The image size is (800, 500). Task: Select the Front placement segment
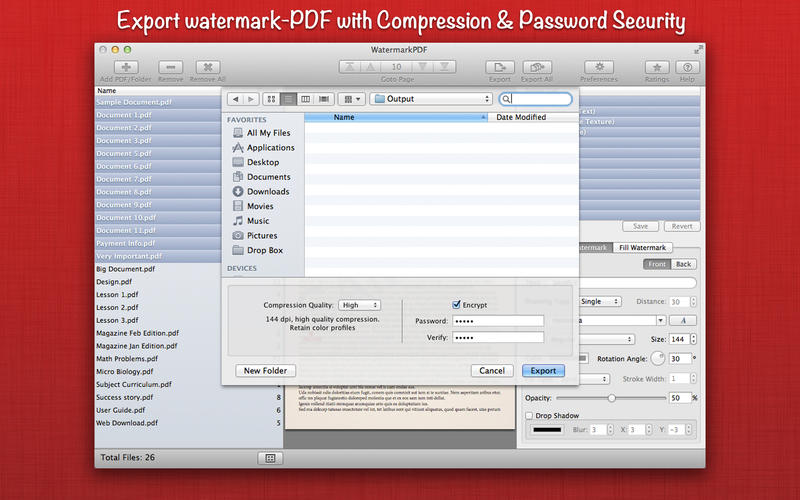click(x=657, y=264)
